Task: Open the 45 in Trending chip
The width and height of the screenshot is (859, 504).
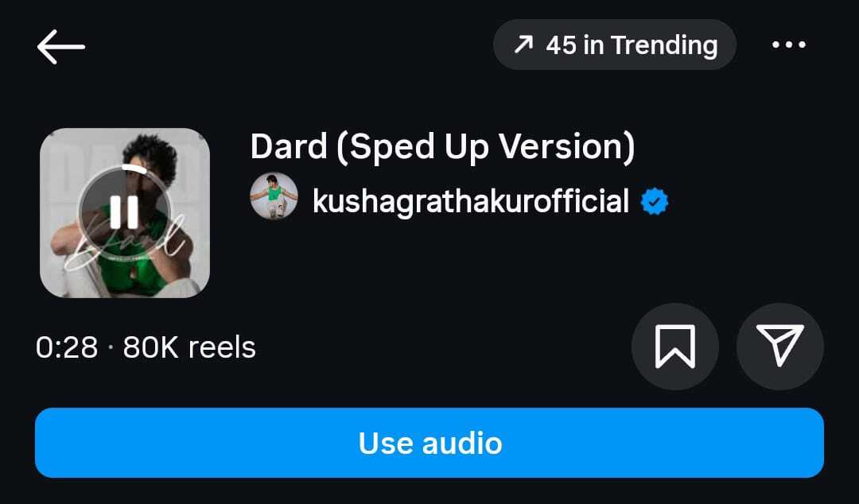Action: pos(615,45)
